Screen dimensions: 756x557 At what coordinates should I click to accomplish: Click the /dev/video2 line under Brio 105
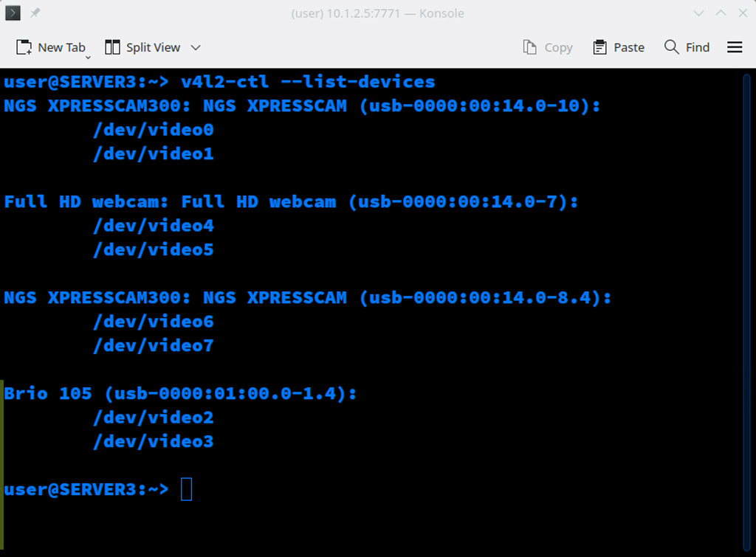tap(154, 418)
